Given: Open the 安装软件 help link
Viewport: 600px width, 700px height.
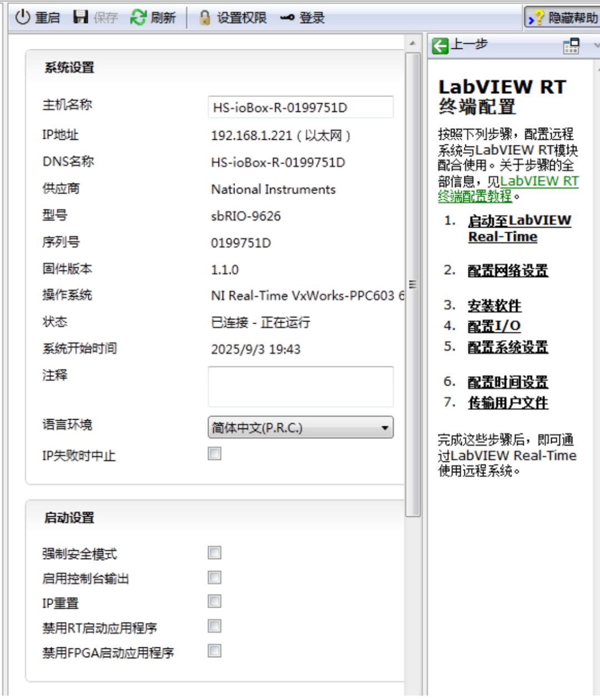Looking at the screenshot, I should (x=494, y=305).
